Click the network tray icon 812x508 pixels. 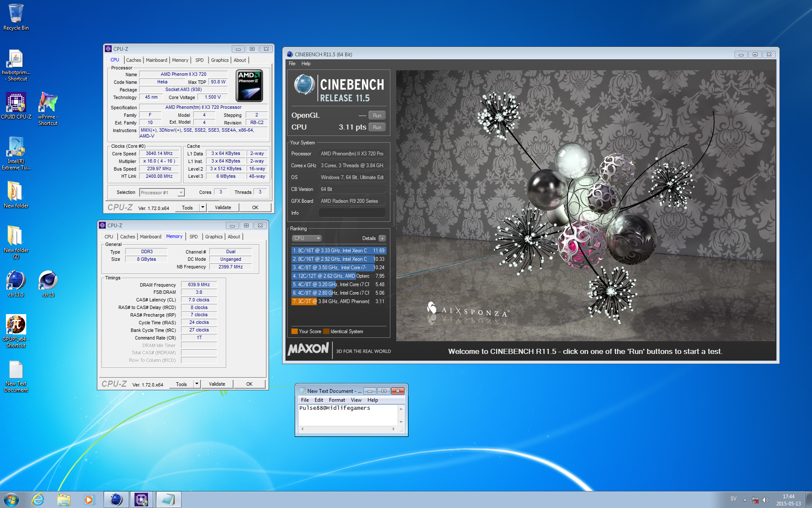[x=755, y=500]
